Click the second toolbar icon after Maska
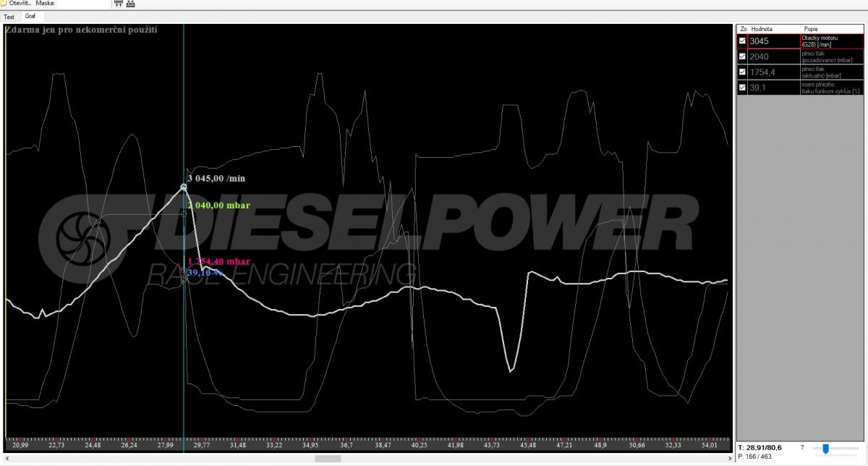The width and height of the screenshot is (868, 466). (131, 4)
